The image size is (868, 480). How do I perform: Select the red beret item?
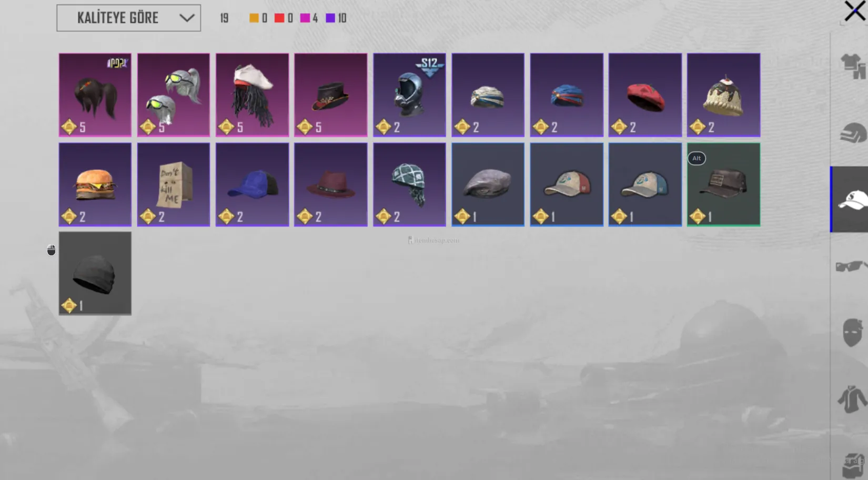[x=645, y=95]
